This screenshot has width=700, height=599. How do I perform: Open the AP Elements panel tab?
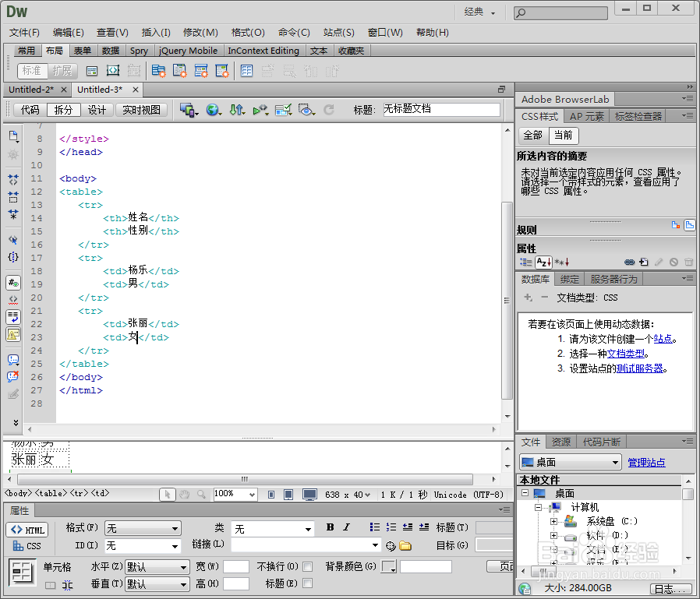(x=587, y=116)
